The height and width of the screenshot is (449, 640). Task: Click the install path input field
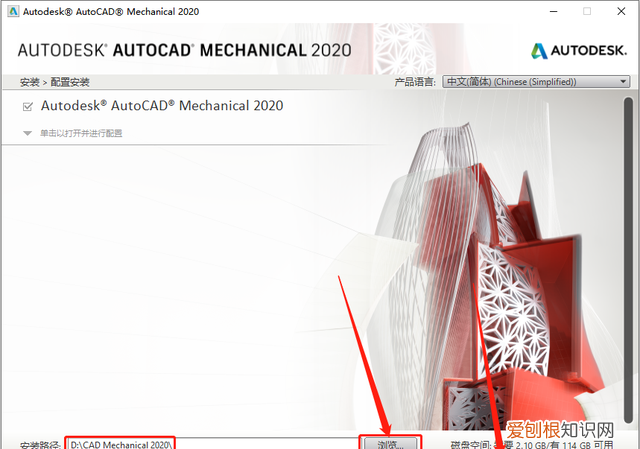tap(213, 444)
